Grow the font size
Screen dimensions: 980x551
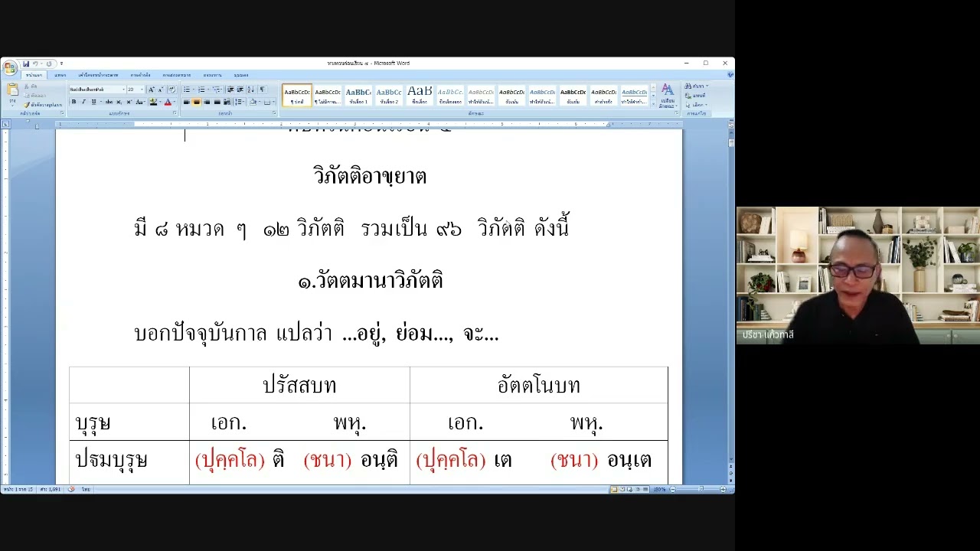point(151,90)
